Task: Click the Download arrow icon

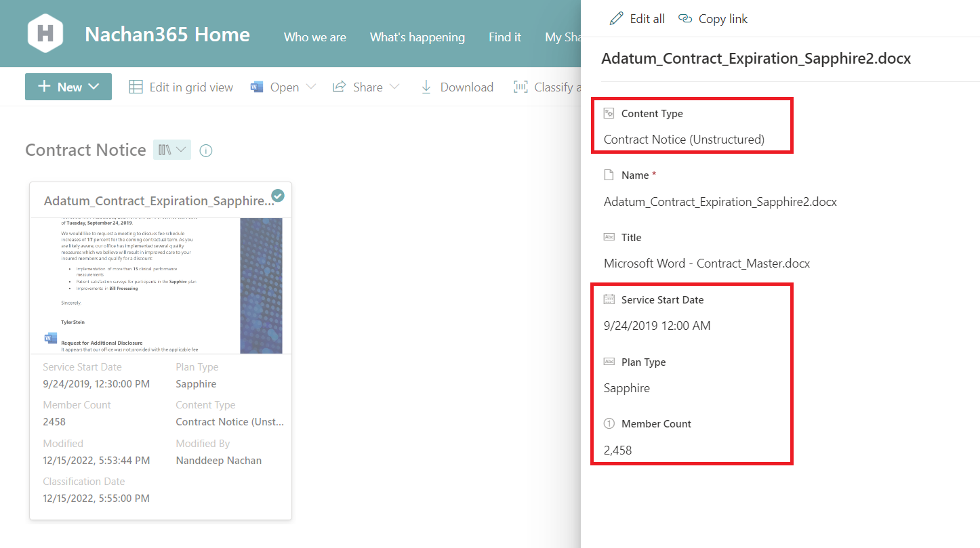Action: [x=426, y=87]
